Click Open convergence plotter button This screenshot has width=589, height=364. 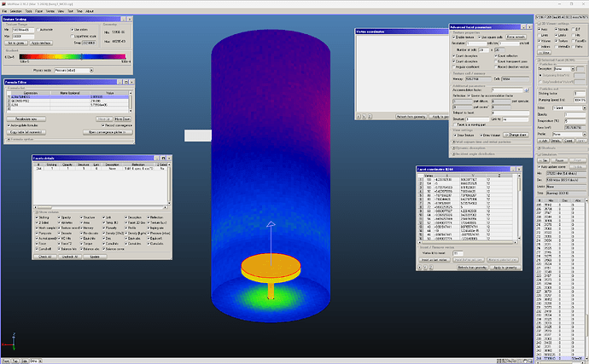108,132
